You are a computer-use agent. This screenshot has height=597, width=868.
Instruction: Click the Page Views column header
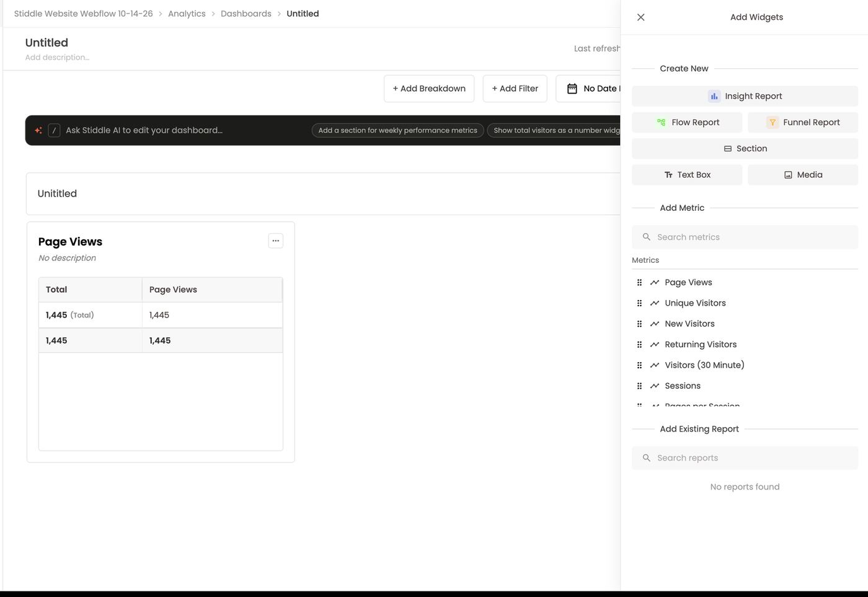[212, 290]
